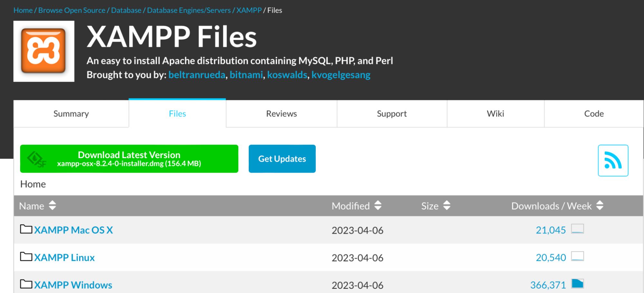Open download stats chart for XAMPP Windows
Image resolution: width=644 pixels, height=293 pixels.
(577, 284)
